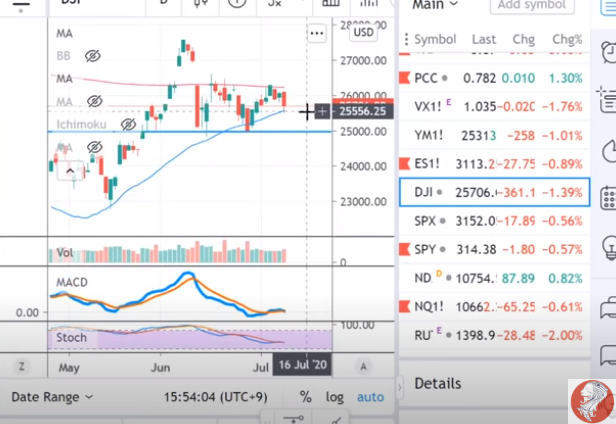
Task: Open the public chat bubble sidebar icon
Action: point(609,307)
